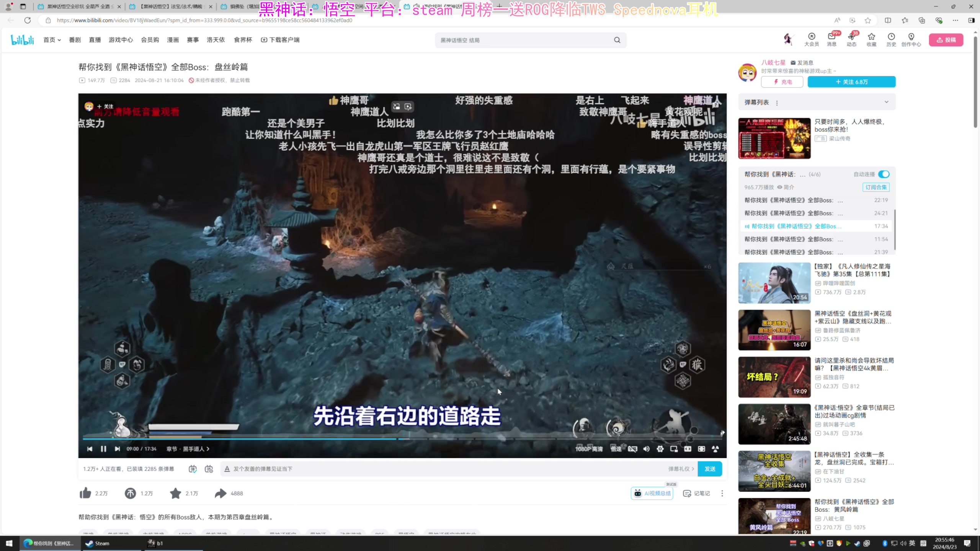Open 历史 watch history icon
This screenshot has width=980, height=551.
[891, 39]
